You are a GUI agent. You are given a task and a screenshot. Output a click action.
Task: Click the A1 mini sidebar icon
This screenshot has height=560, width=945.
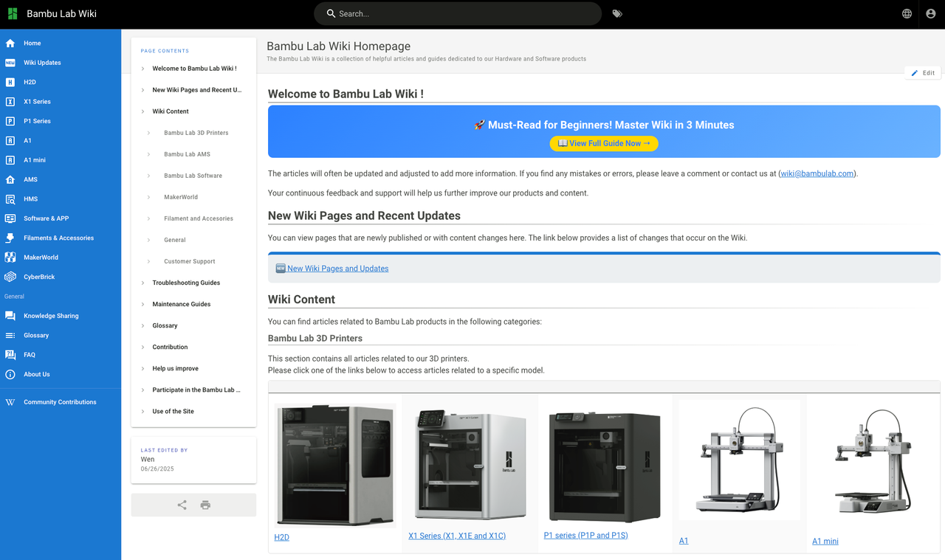click(x=10, y=160)
